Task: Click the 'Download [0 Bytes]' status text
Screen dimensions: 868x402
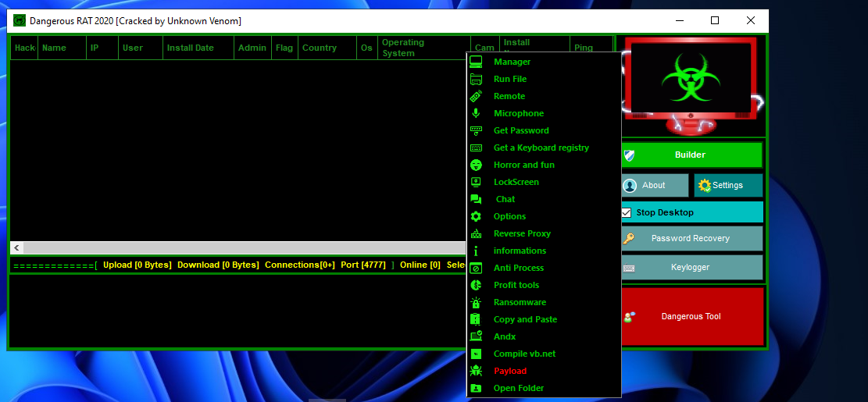Action: (218, 265)
